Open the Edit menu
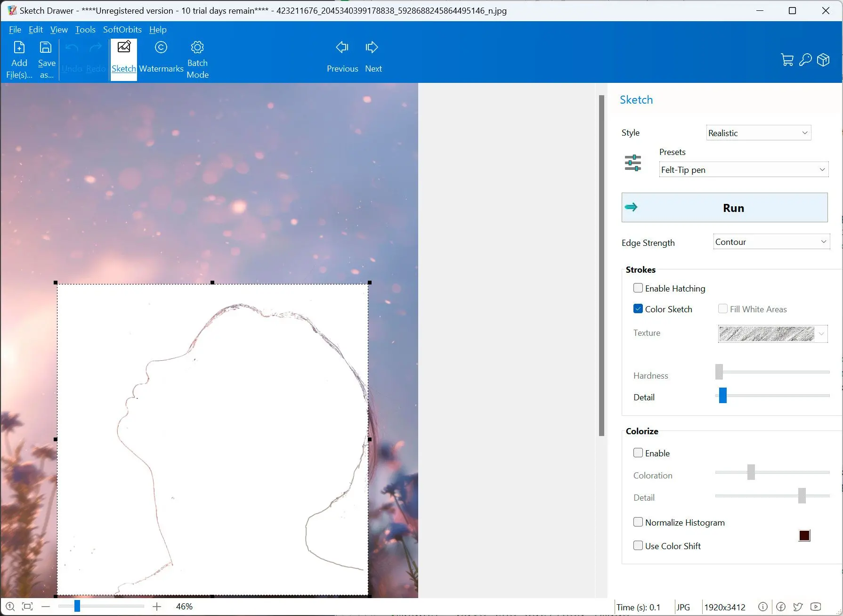 coord(36,29)
